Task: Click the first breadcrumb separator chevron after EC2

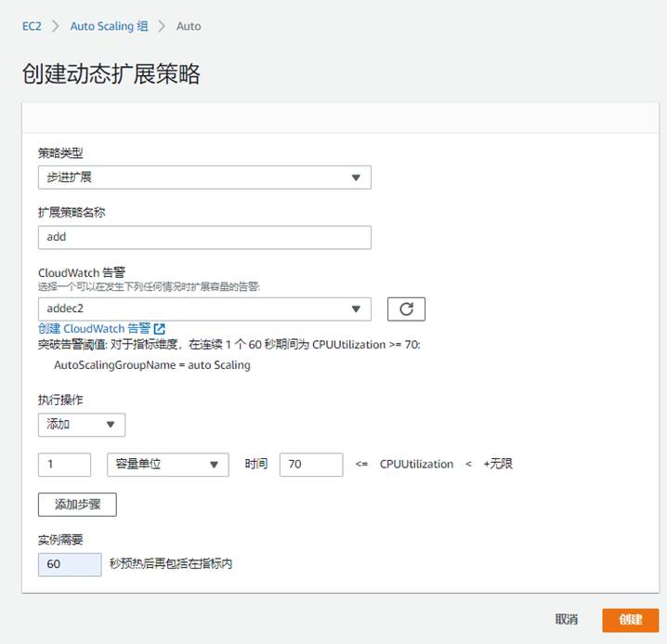Action: [x=56, y=26]
